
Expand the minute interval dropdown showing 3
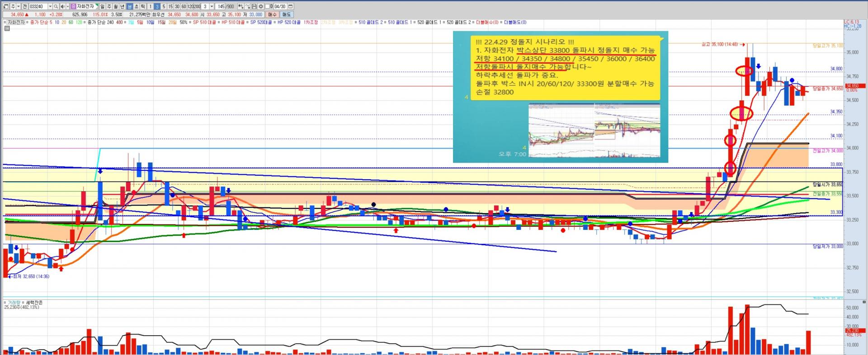click(212, 6)
